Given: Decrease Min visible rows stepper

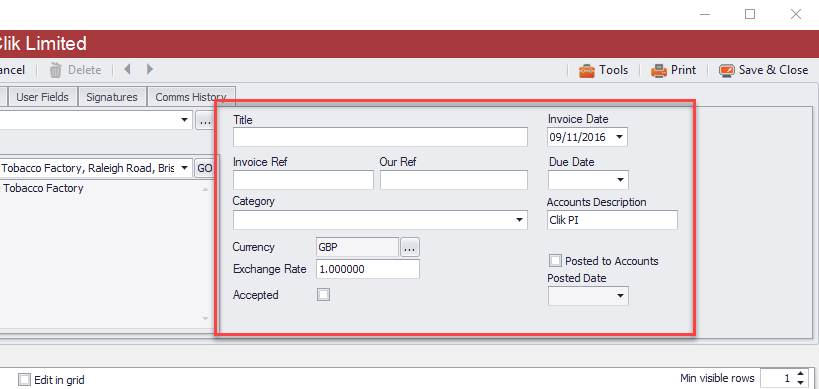Looking at the screenshot, I should coord(801,383).
